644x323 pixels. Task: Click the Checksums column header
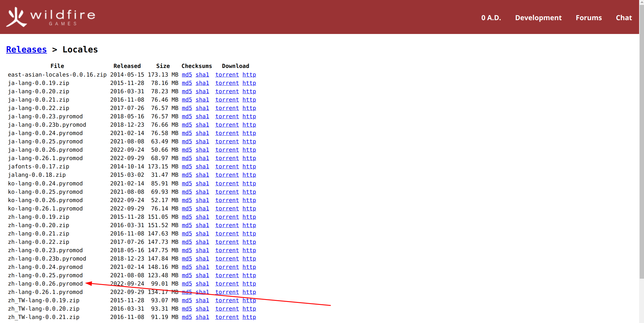click(197, 66)
